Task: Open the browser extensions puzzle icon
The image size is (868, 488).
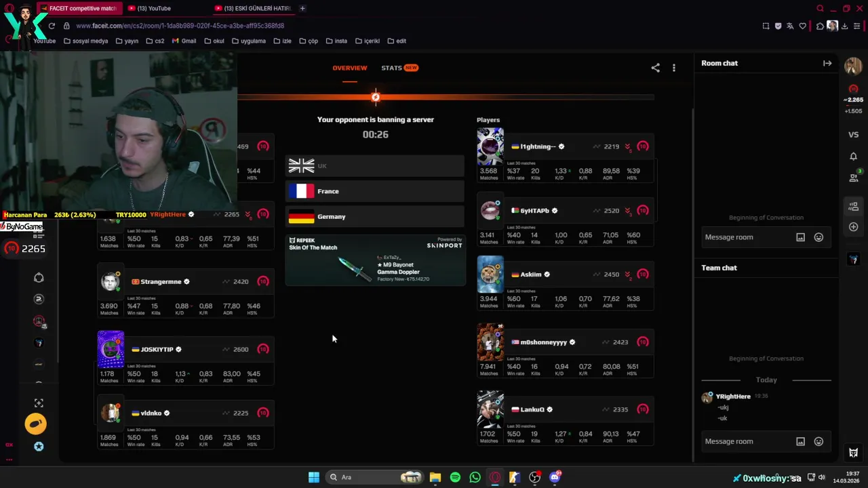Action: tap(820, 26)
